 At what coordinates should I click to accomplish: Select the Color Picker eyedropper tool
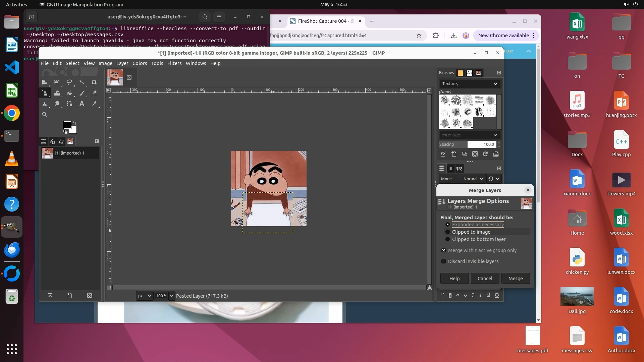[94, 104]
